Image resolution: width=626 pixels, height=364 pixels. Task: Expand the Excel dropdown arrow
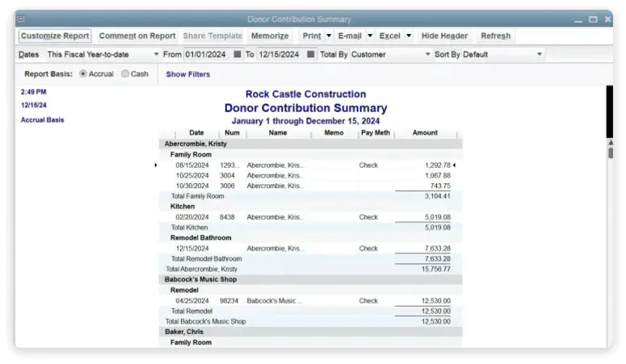tap(409, 36)
